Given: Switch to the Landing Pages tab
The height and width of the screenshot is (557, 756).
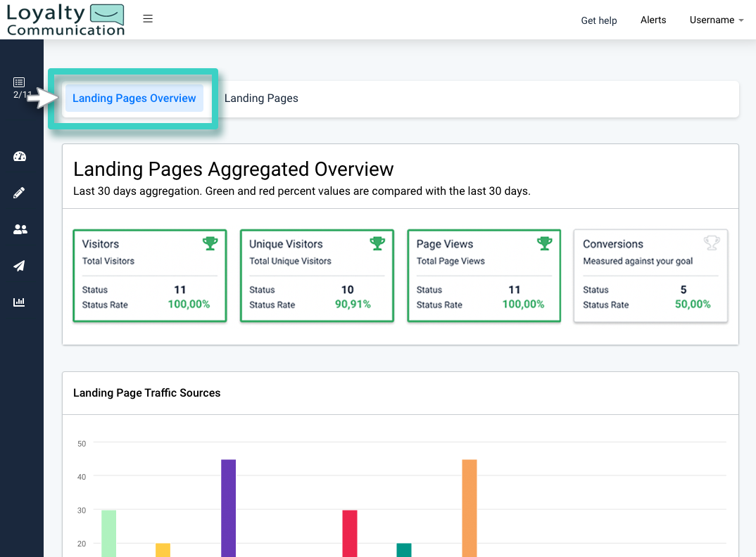Looking at the screenshot, I should point(261,98).
